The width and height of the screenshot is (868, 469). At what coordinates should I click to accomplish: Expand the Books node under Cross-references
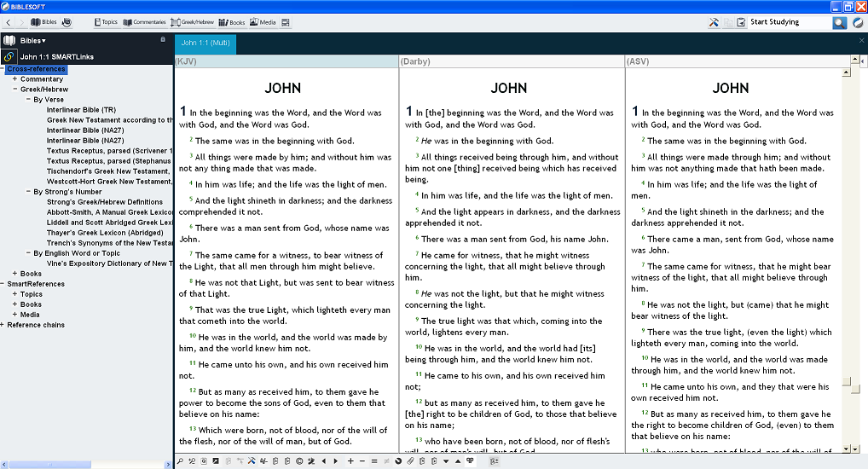[15, 274]
